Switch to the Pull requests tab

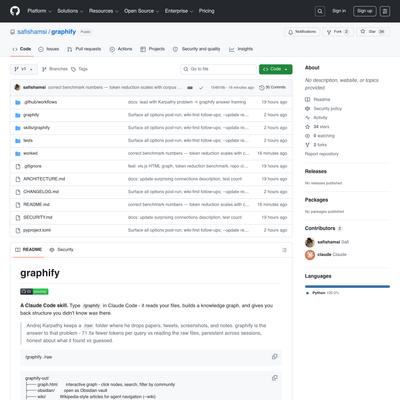pos(84,49)
